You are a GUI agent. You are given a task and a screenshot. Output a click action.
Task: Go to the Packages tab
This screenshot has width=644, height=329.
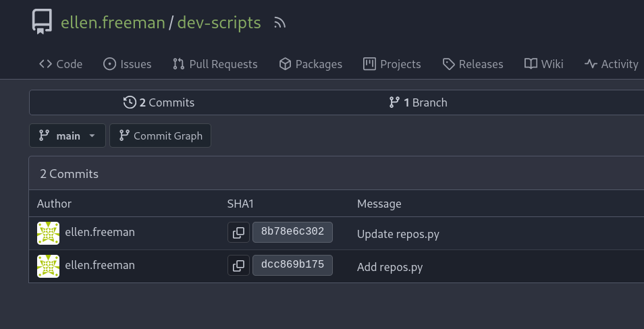pyautogui.click(x=311, y=64)
